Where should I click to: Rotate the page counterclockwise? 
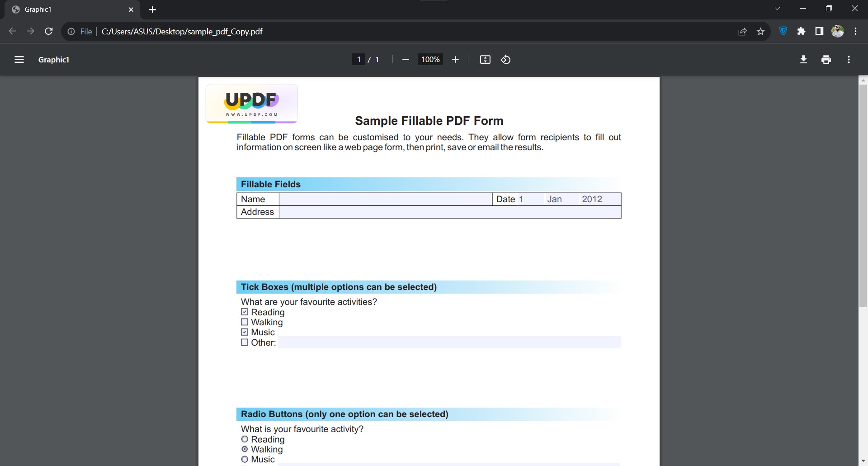click(505, 59)
